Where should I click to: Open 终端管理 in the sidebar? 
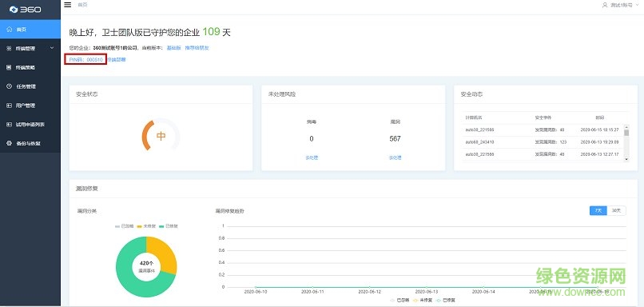point(30,49)
